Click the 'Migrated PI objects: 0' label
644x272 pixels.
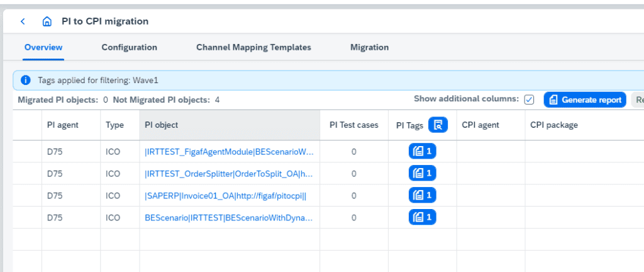click(x=63, y=100)
